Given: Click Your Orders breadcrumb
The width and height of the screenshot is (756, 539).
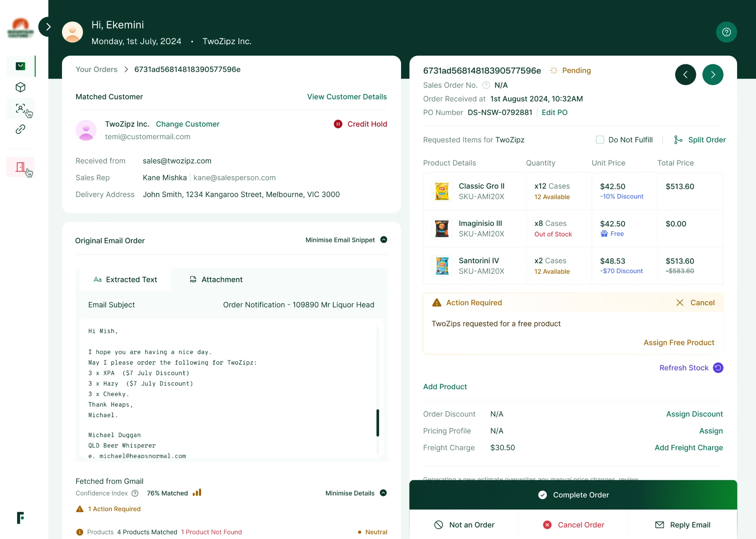Looking at the screenshot, I should pos(96,69).
